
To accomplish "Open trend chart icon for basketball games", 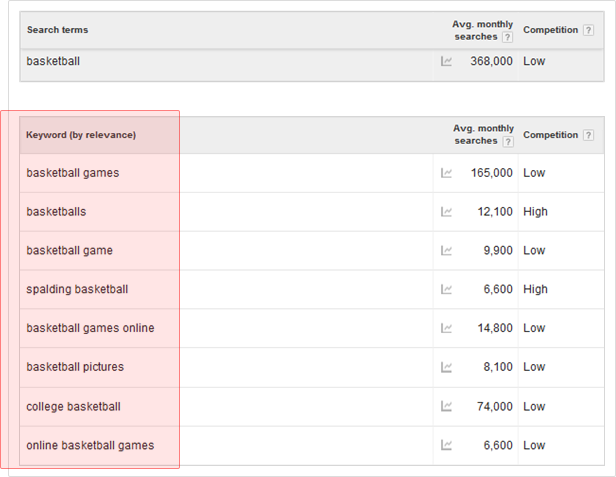I will 447,173.
